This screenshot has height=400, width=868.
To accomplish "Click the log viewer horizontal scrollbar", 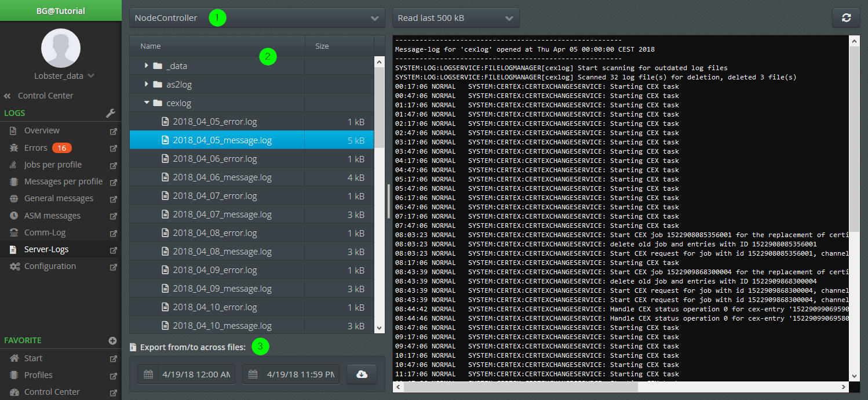I will [x=520, y=387].
